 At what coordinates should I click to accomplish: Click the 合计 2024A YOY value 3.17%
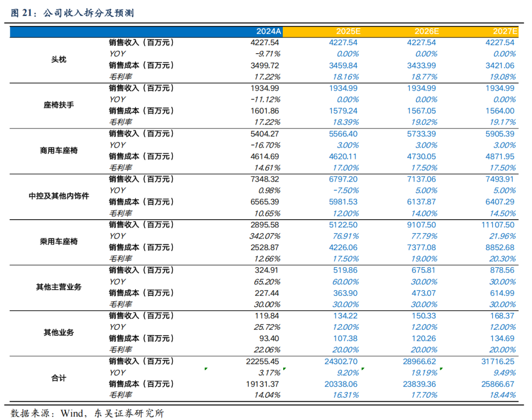[269, 373]
